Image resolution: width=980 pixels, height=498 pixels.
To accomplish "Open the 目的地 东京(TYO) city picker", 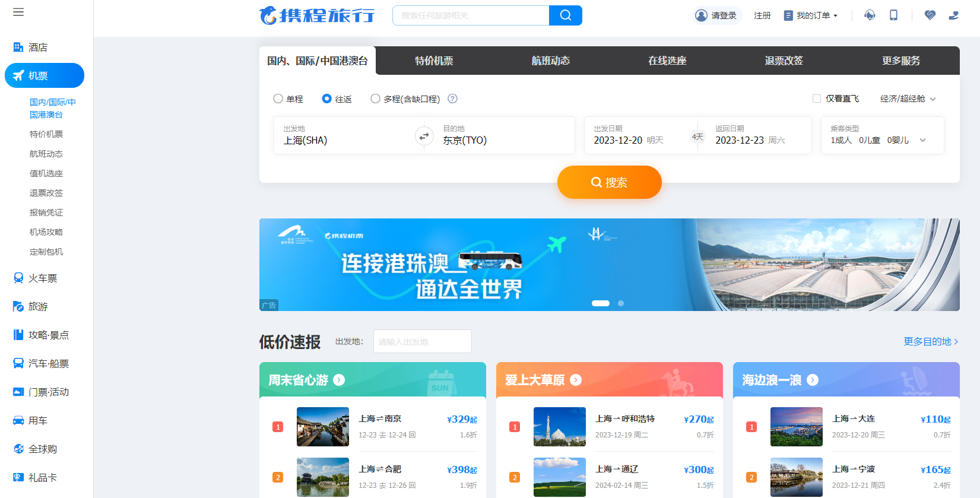I will click(x=504, y=135).
